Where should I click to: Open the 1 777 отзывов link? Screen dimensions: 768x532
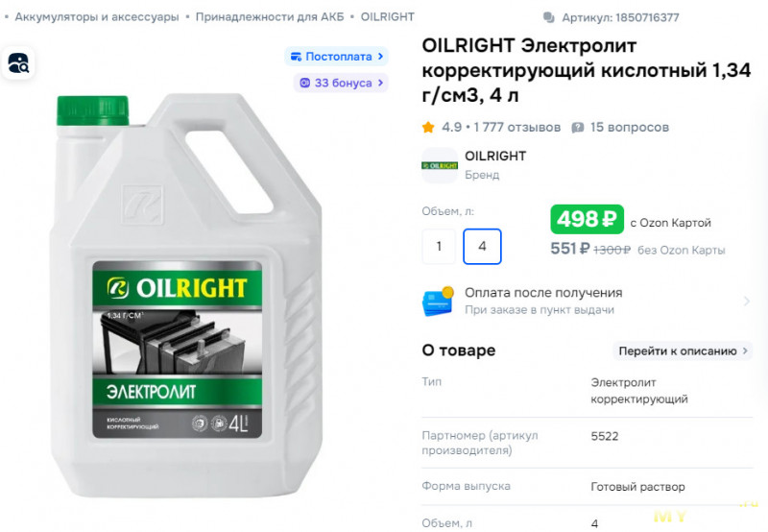coord(516,128)
